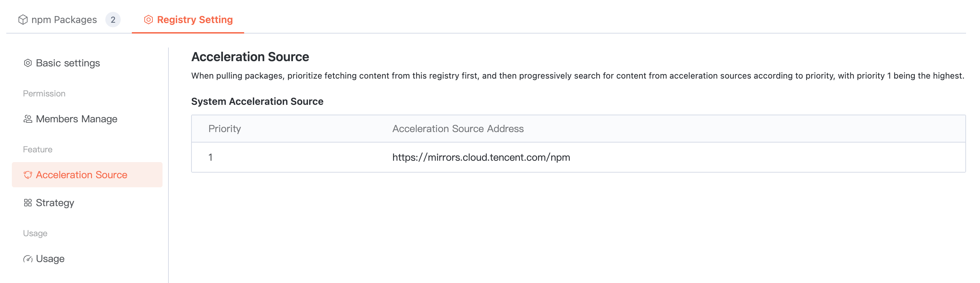Go to Members Manage in sidebar
Screen dimensions: 980x283
point(76,119)
